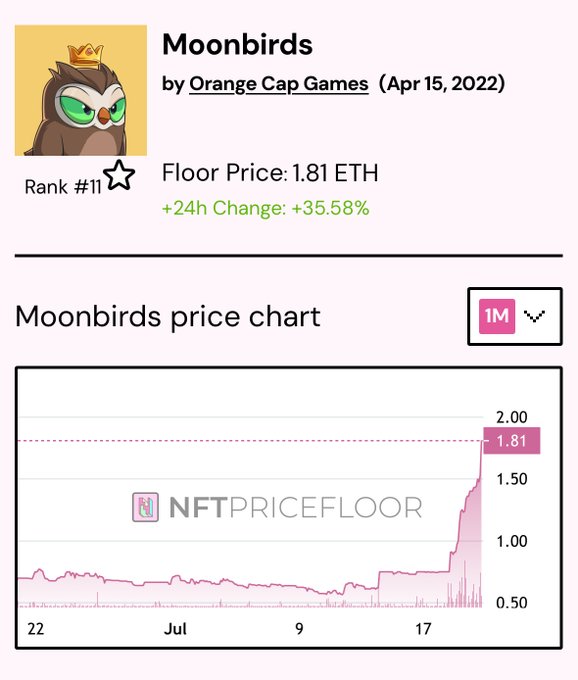Screen dimensions: 578x680
Task: Click the price spike peak on the chart line
Action: pyautogui.click(x=482, y=441)
